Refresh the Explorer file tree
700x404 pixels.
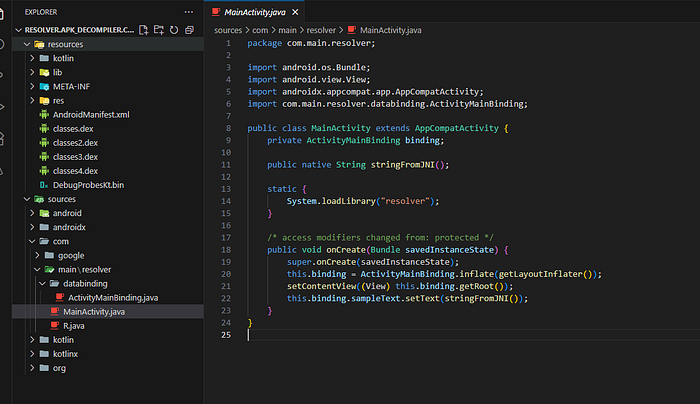pyautogui.click(x=174, y=30)
